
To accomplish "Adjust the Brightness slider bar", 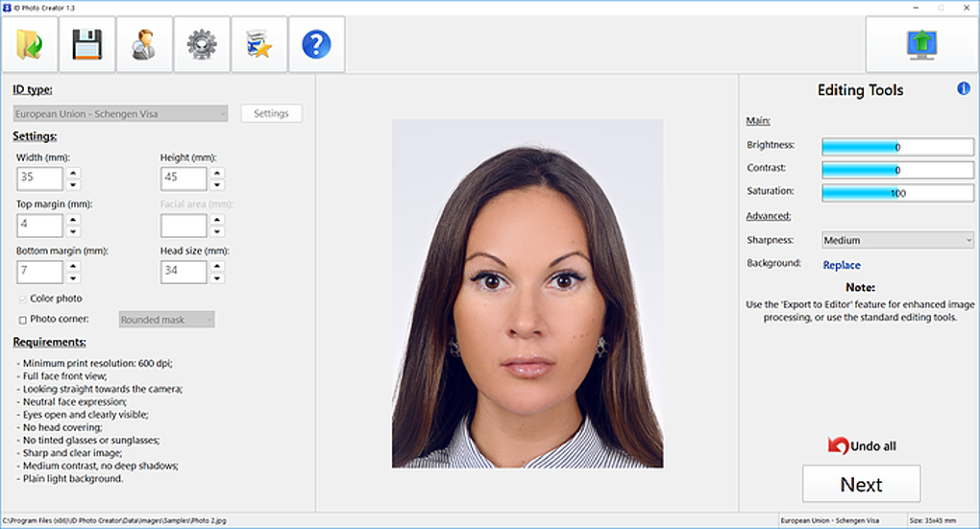I will pos(897,147).
